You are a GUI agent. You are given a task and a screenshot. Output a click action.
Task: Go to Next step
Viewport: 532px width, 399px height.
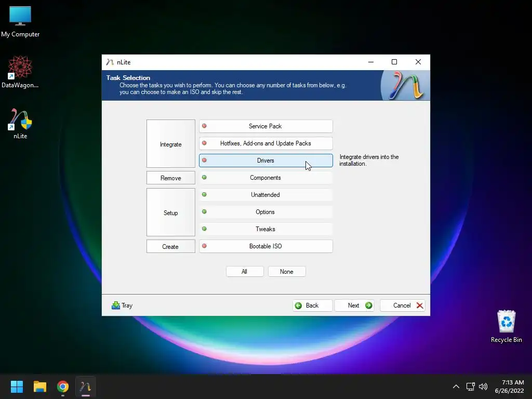pyautogui.click(x=354, y=305)
